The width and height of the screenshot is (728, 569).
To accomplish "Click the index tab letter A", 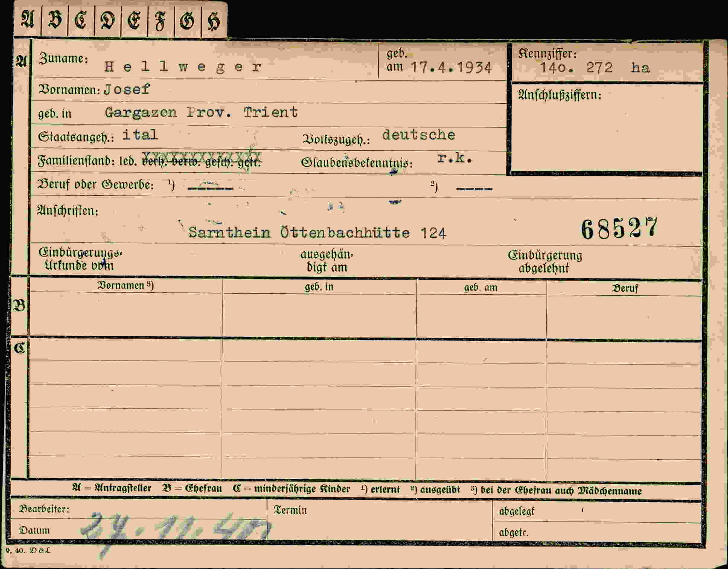I will pyautogui.click(x=27, y=19).
